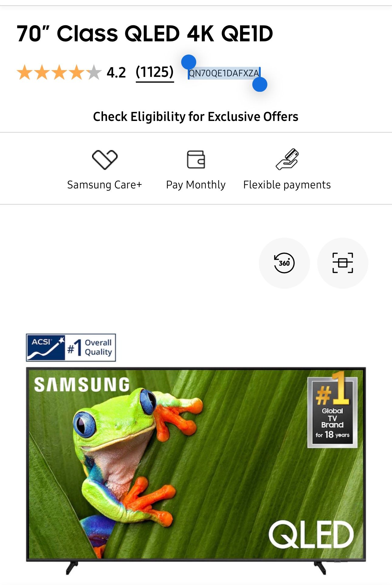The image size is (392, 585).
Task: Tap the selected QN70QE1DAFXZA model number
Action: click(x=224, y=73)
